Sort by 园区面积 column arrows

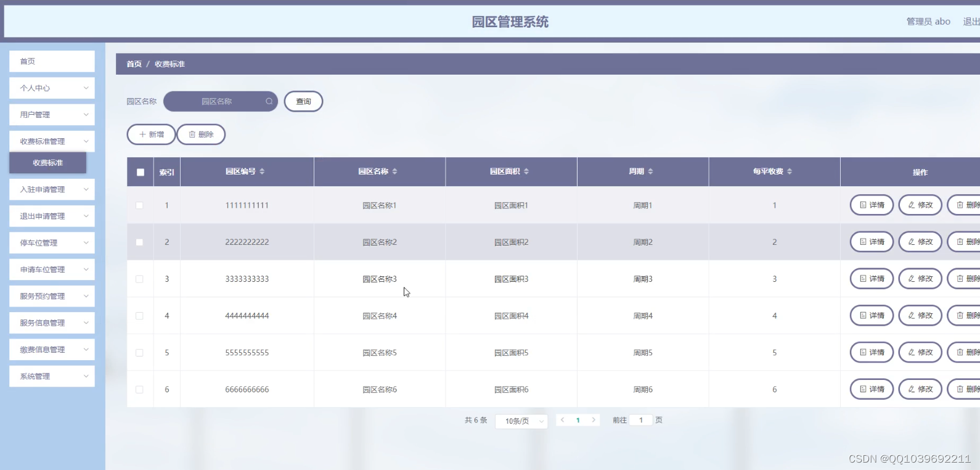526,171
